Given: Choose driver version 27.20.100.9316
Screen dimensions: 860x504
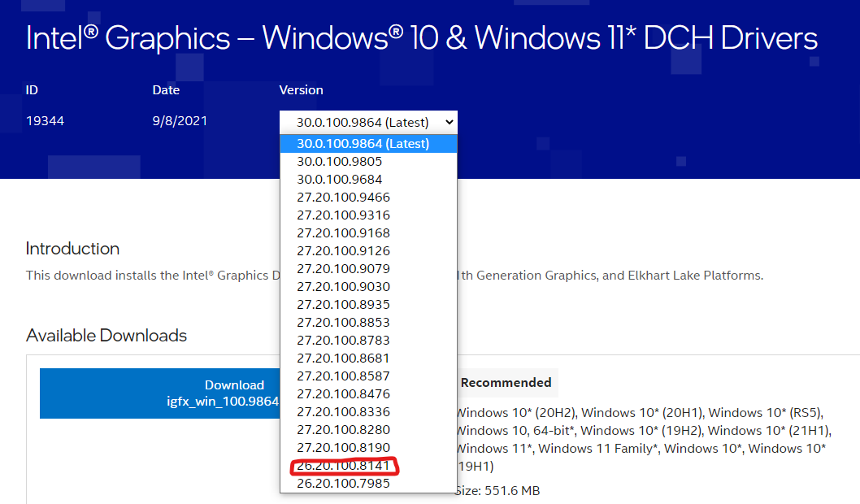Looking at the screenshot, I should (368, 215).
